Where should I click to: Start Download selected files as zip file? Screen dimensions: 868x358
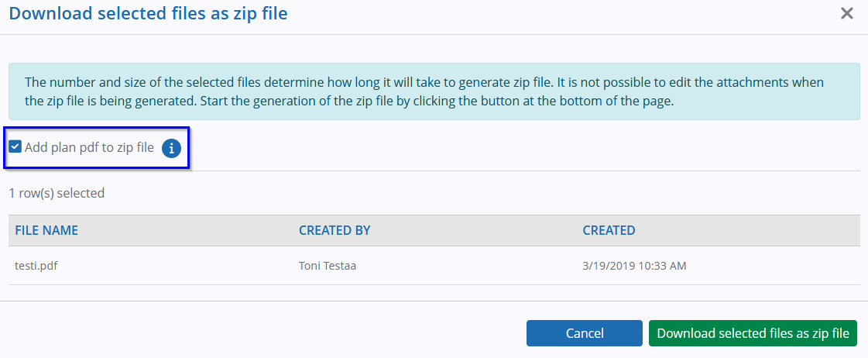pos(753,333)
